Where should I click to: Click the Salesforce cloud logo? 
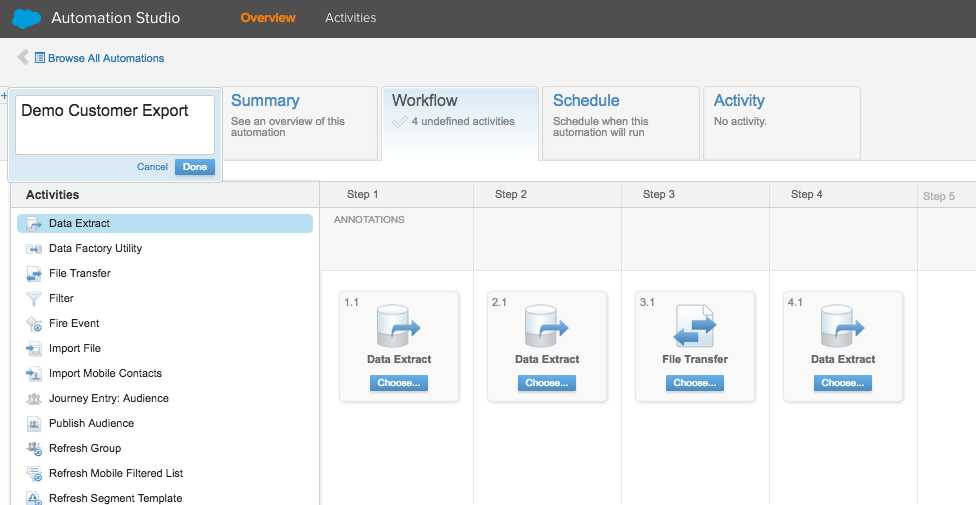tap(26, 19)
